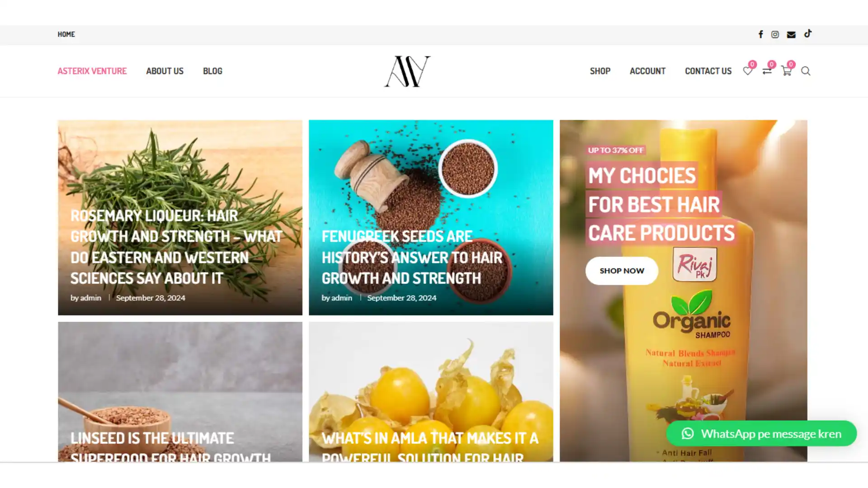Click the AV logo in header
This screenshot has width=868, height=488.
407,71
